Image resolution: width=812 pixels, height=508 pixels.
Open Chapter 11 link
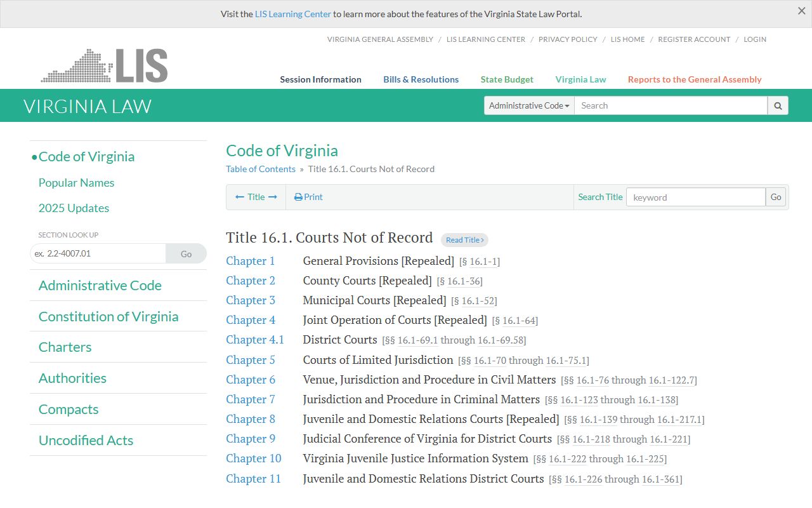pyautogui.click(x=253, y=479)
